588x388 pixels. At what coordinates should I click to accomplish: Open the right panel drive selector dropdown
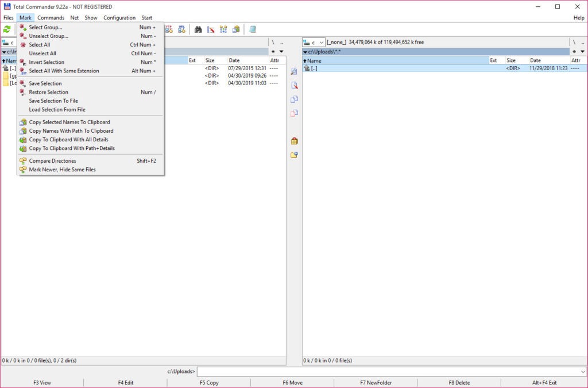tap(314, 43)
